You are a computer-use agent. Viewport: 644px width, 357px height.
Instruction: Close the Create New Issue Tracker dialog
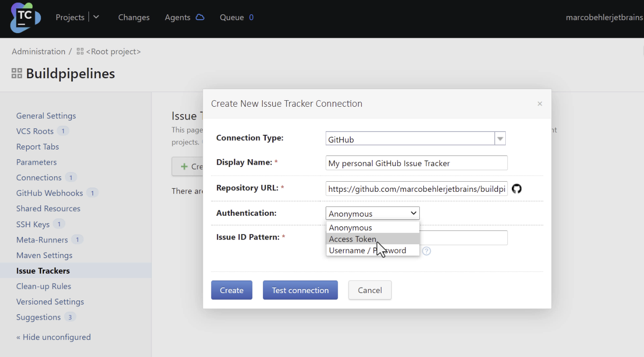coord(539,104)
